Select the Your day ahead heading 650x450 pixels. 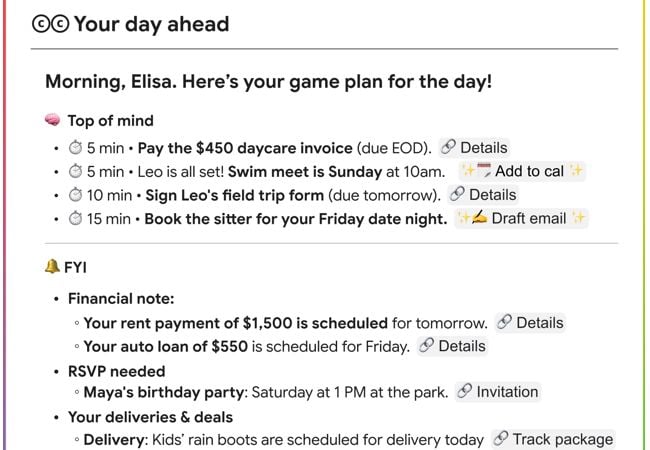tap(151, 24)
